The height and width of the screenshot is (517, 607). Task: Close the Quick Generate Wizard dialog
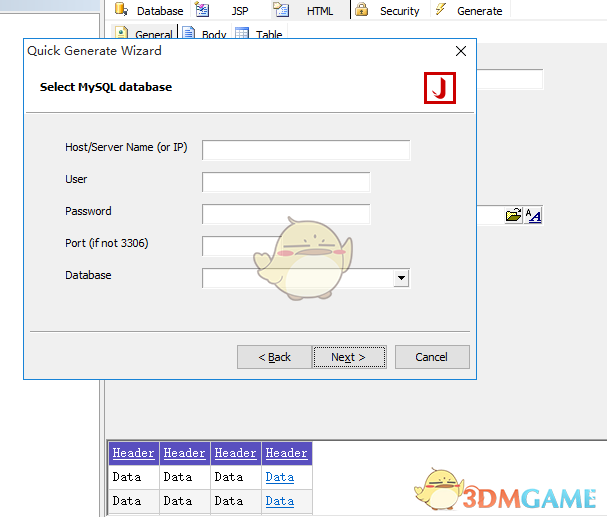[461, 51]
